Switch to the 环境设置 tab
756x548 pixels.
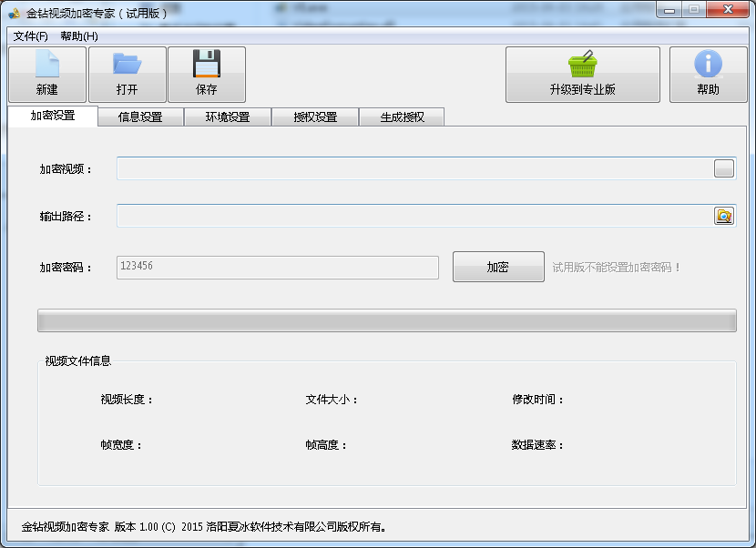coord(226,117)
